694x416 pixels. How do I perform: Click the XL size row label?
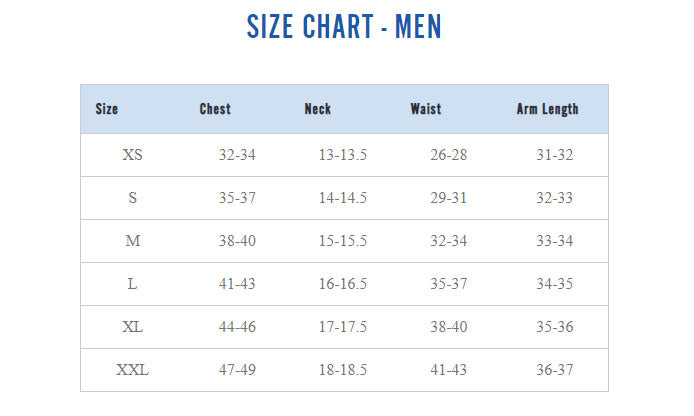132,327
